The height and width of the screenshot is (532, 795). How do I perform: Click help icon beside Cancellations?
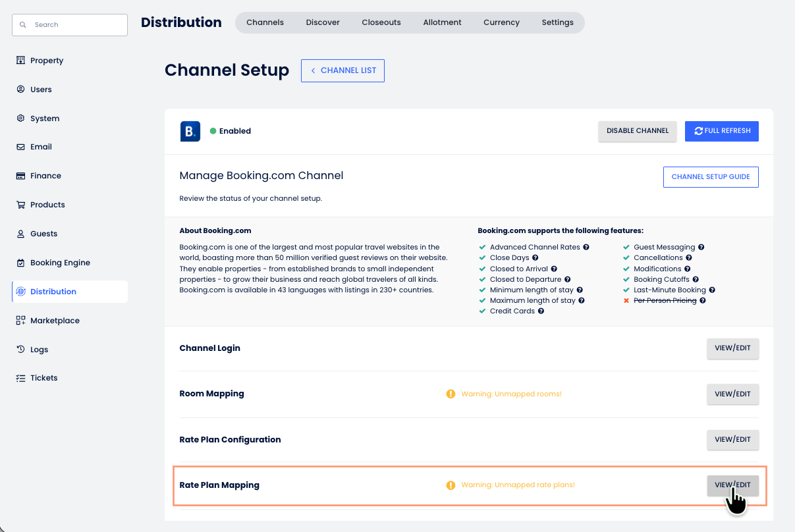point(689,257)
